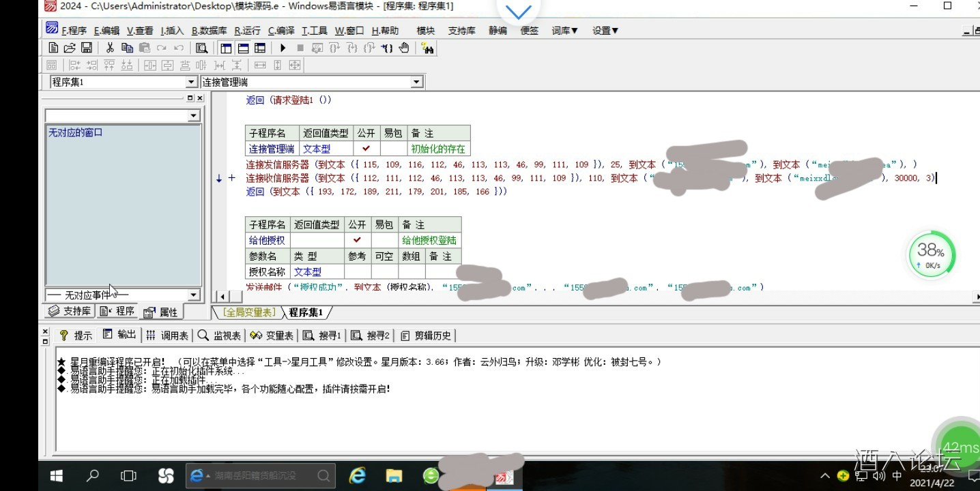
Task: Select the Run icon to start the program
Action: [x=283, y=48]
